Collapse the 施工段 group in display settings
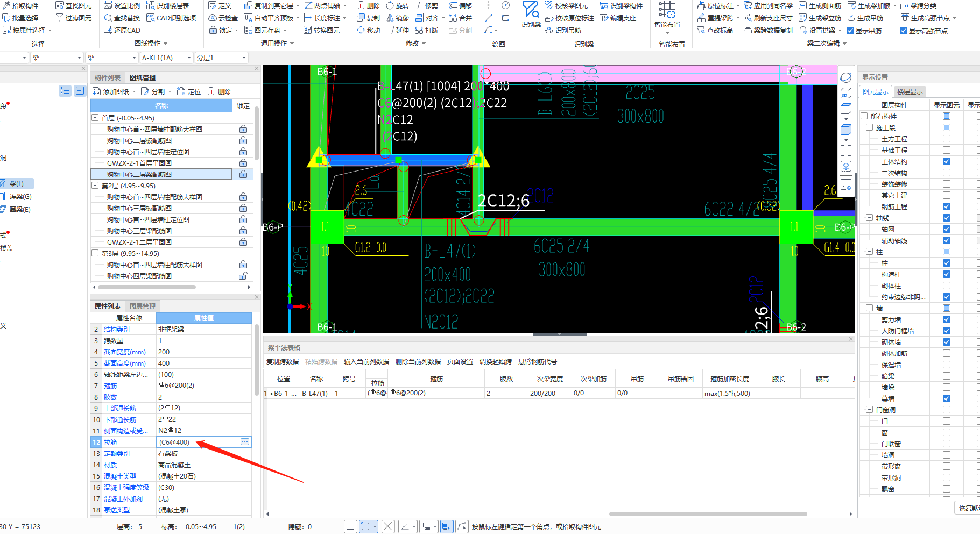 click(x=869, y=127)
